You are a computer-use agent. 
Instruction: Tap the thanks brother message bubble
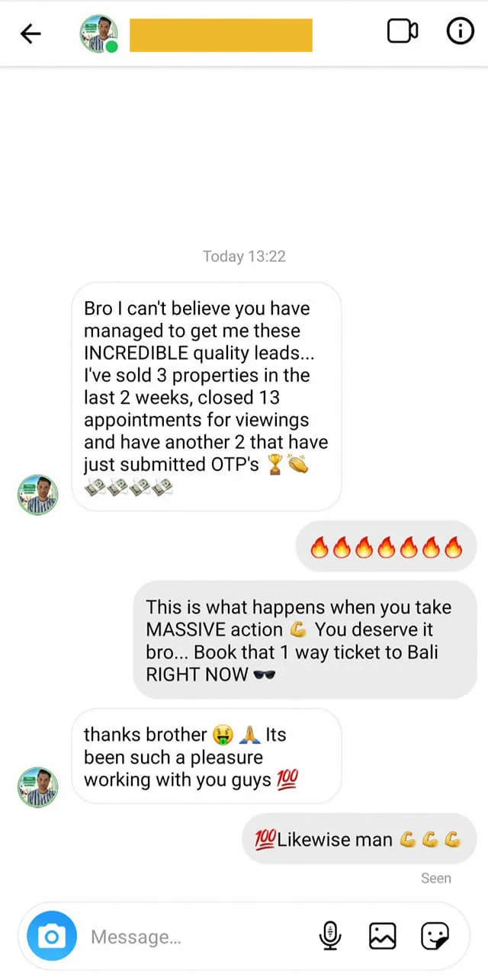tap(206, 757)
